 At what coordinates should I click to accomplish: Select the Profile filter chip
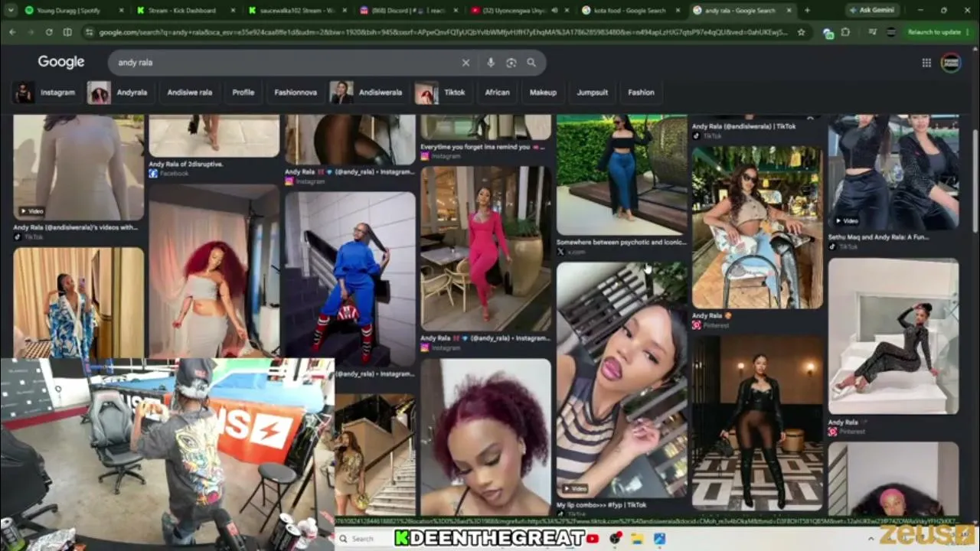click(x=243, y=93)
